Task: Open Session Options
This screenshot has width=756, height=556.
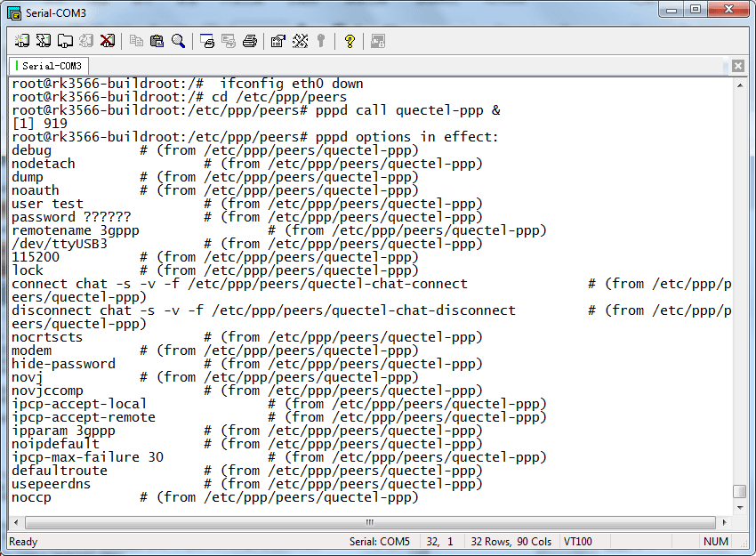Action: 277,40
